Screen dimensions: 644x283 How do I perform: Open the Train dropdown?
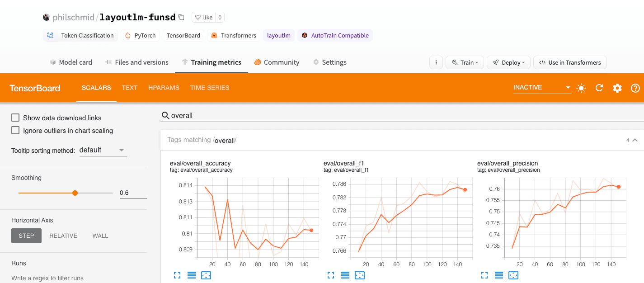[465, 62]
